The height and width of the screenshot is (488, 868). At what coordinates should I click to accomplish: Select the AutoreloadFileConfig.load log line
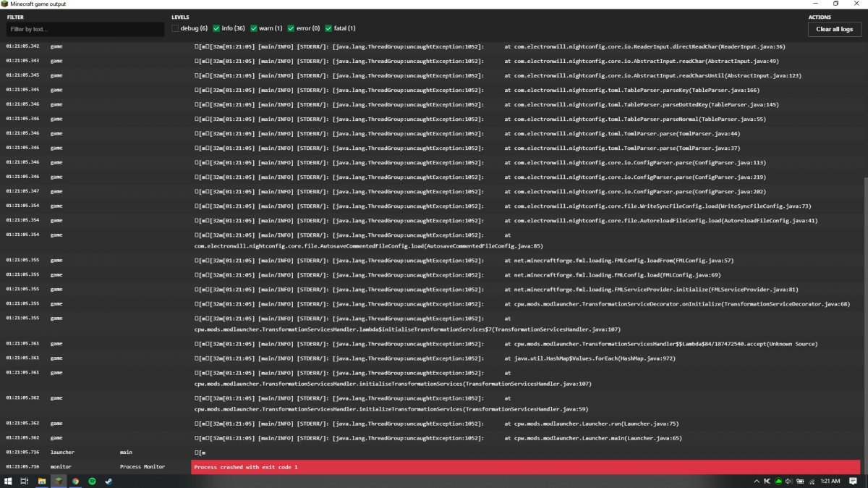(x=430, y=220)
